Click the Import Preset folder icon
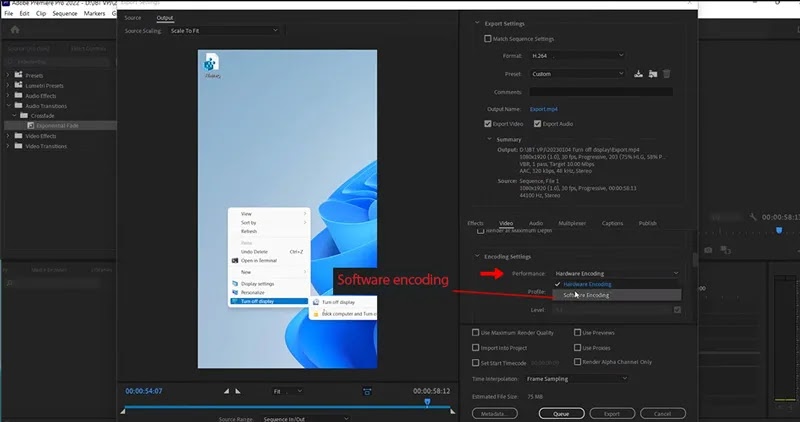The height and width of the screenshot is (422, 800). [x=653, y=74]
